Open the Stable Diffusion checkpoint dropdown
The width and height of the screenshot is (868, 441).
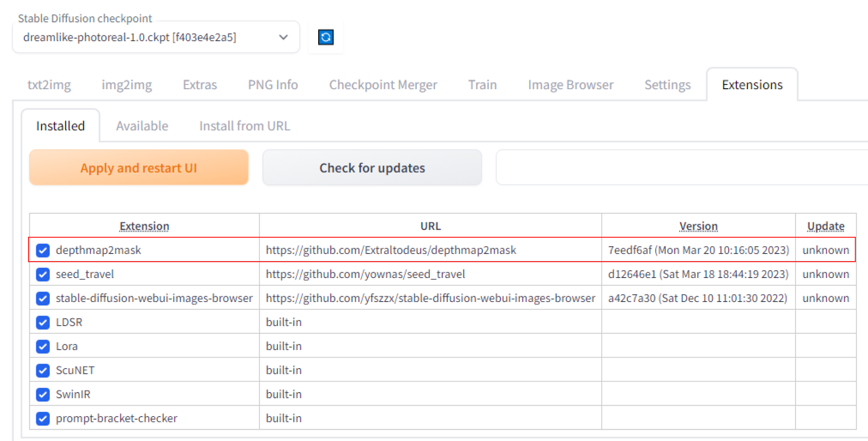[x=156, y=37]
